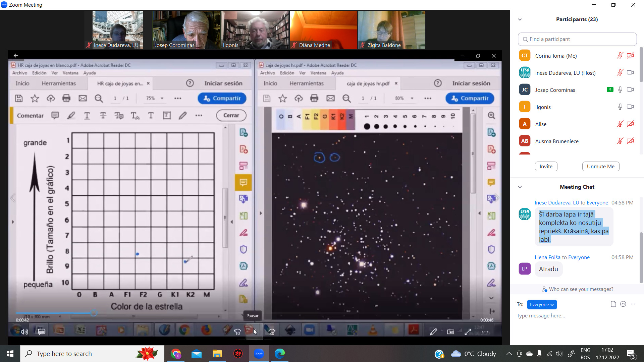The width and height of the screenshot is (644, 362).
Task: Pause the shared video playback
Action: pos(255,331)
